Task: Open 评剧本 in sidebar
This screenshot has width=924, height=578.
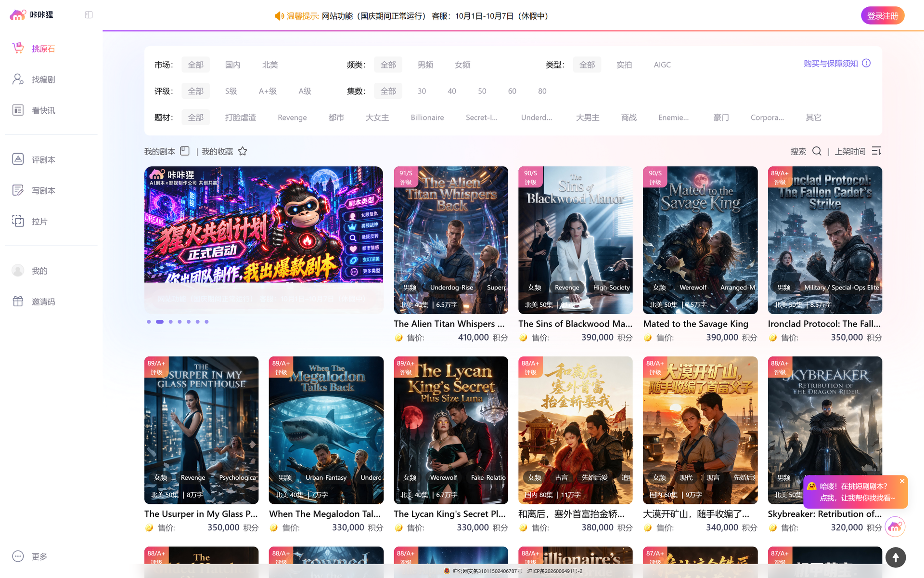Action: click(34, 159)
